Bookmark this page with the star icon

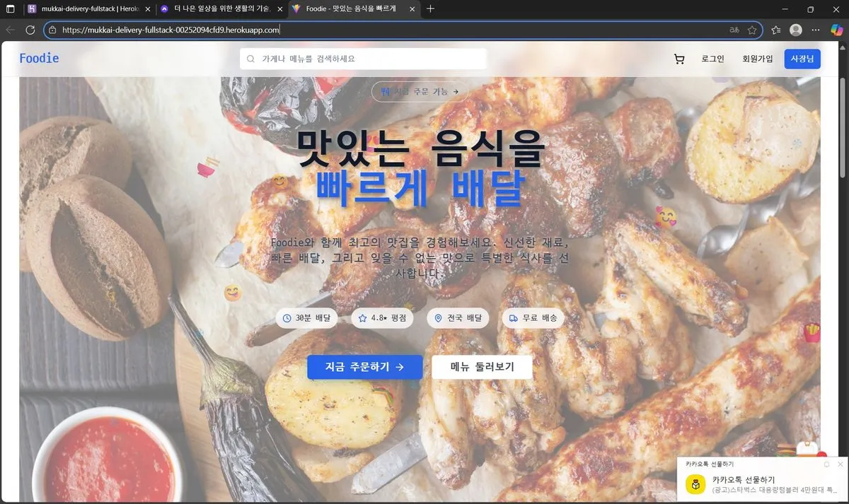point(752,30)
